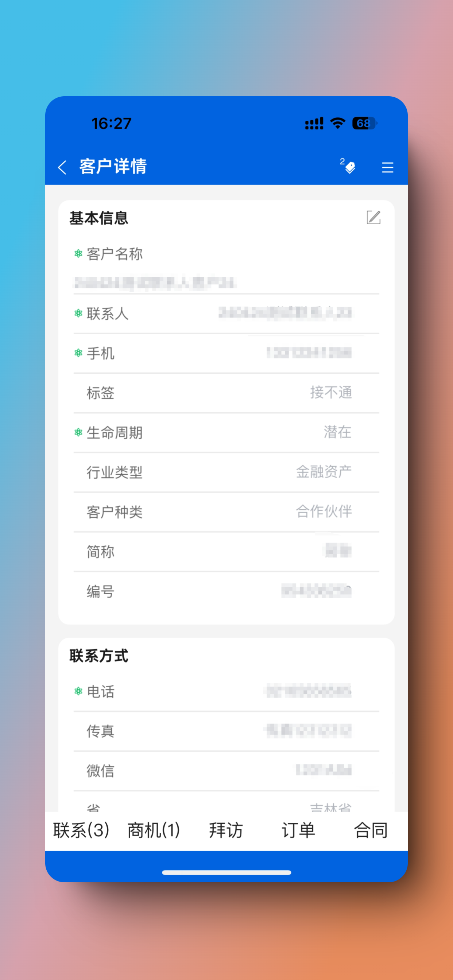The height and width of the screenshot is (980, 453).
Task: Open the tag icon with badge 2
Action: 348,166
